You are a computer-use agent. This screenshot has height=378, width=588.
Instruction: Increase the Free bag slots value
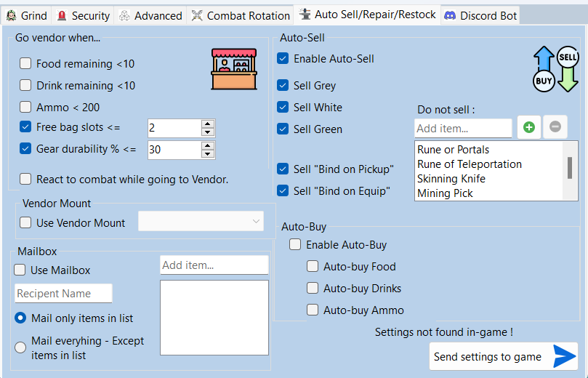[x=208, y=124]
